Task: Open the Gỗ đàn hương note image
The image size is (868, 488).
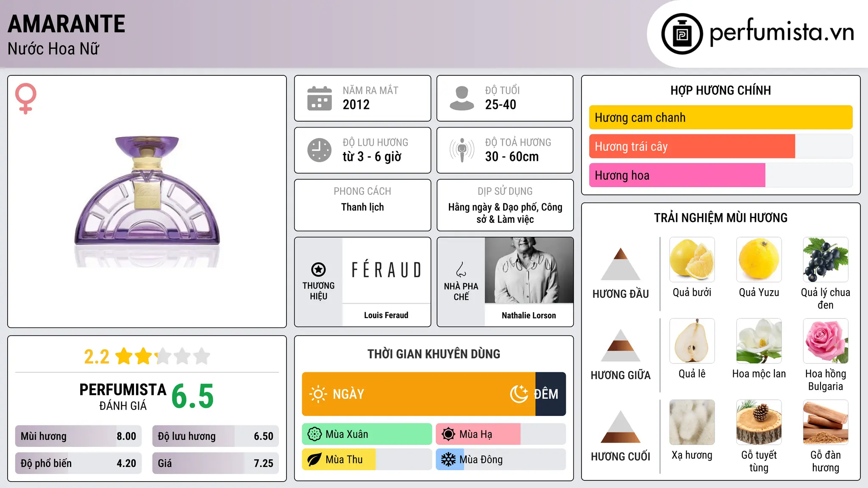Action: 826,422
